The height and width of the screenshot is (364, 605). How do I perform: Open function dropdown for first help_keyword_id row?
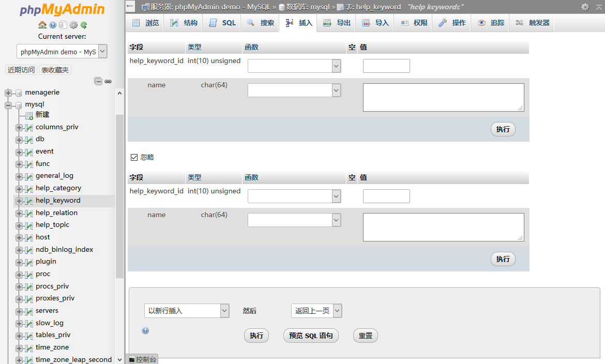[294, 66]
